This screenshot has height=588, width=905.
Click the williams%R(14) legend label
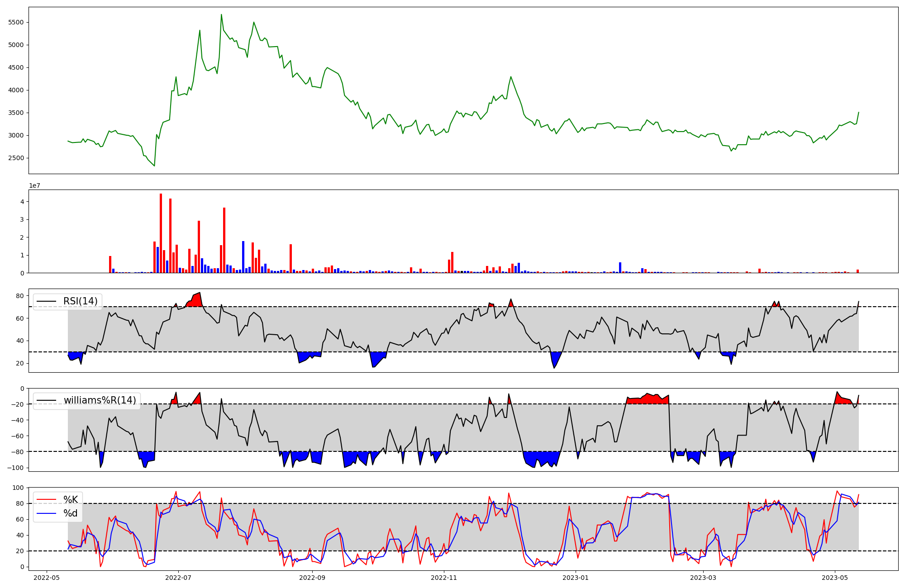[100, 400]
